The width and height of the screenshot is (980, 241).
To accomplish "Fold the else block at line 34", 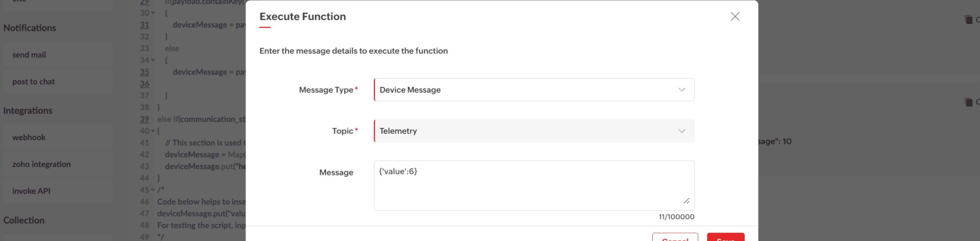I will (x=153, y=60).
